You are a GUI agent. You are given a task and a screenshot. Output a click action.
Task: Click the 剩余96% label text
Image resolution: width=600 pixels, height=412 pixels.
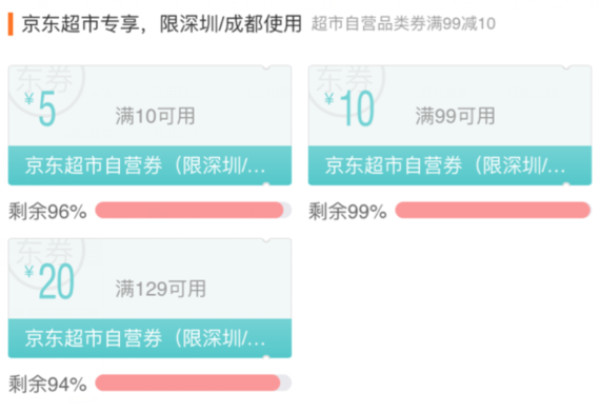point(48,211)
